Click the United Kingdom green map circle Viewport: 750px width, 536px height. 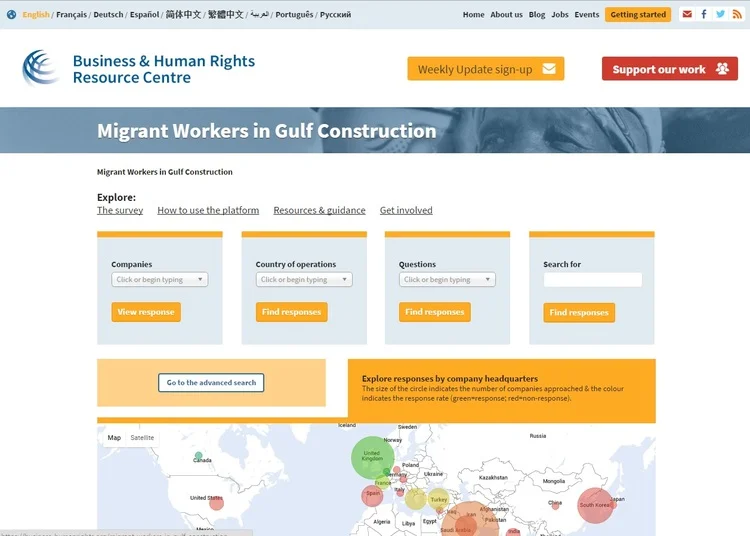373,458
